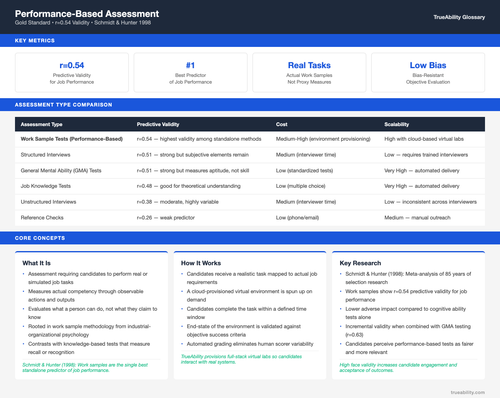500x398 pixels.
Task: Click 'r=0.26 — weak predictor' cell
Action: [166, 218]
